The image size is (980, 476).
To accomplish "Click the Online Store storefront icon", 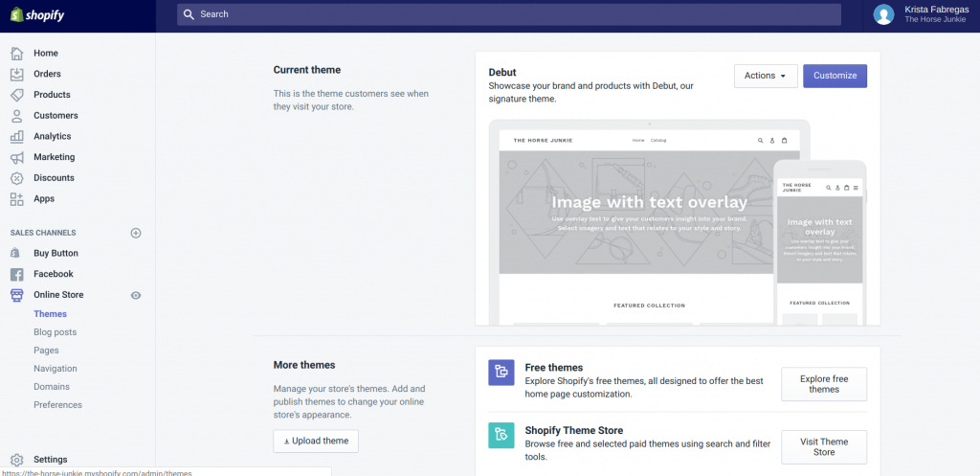I will tap(17, 295).
